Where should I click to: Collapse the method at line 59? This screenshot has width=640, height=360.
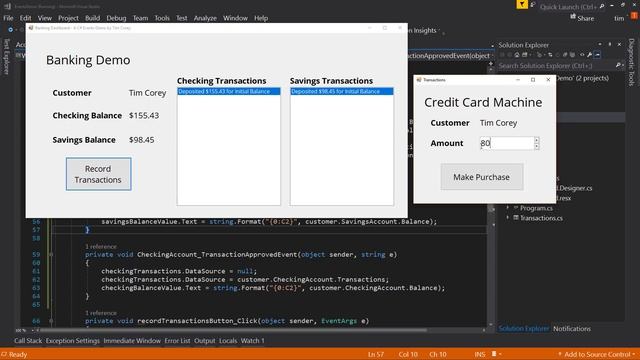[51, 254]
